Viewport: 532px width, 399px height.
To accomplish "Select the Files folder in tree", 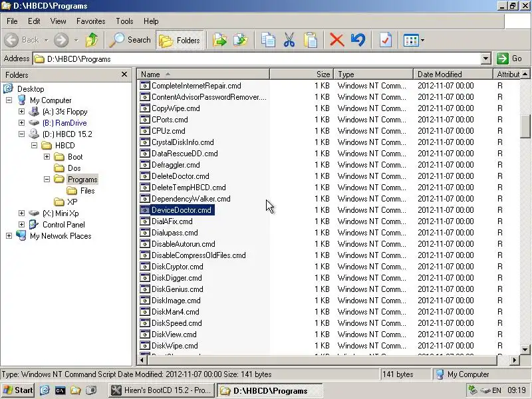I will point(87,191).
